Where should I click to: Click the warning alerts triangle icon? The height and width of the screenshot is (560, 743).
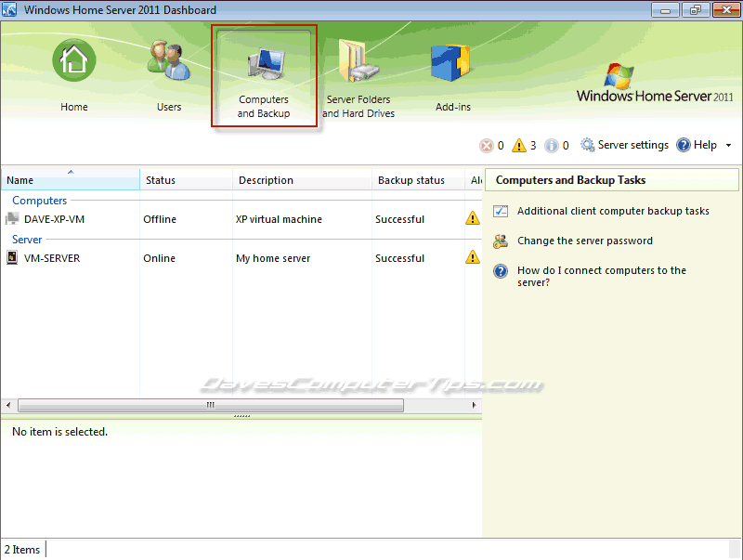click(x=519, y=145)
